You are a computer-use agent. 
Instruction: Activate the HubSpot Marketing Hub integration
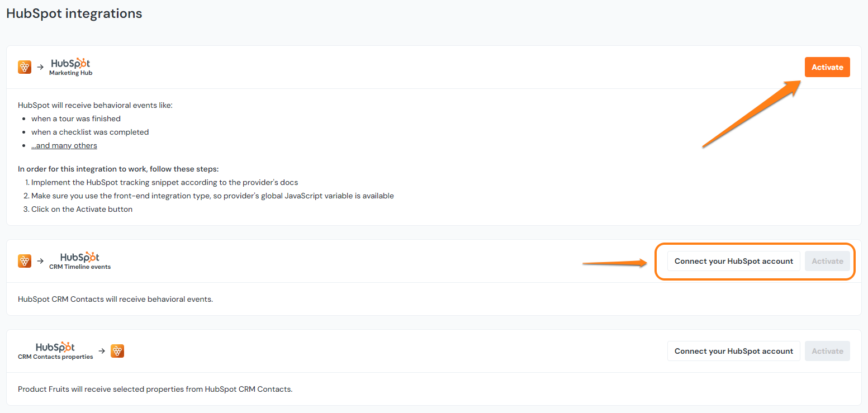point(827,67)
